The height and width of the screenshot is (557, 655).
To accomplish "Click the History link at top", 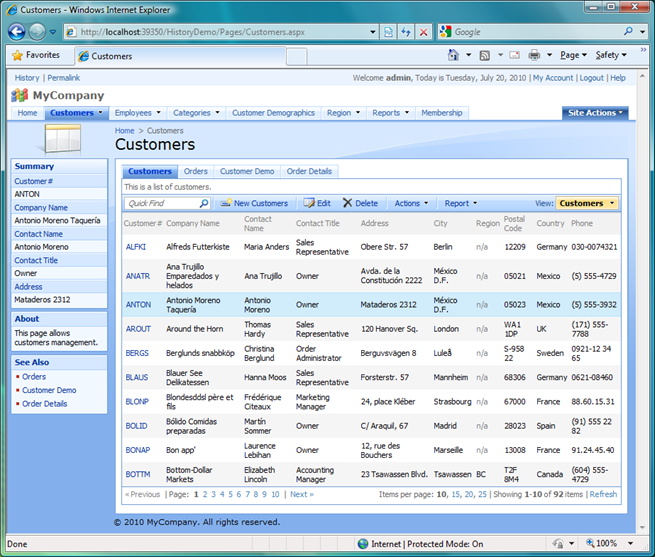I will coord(27,78).
